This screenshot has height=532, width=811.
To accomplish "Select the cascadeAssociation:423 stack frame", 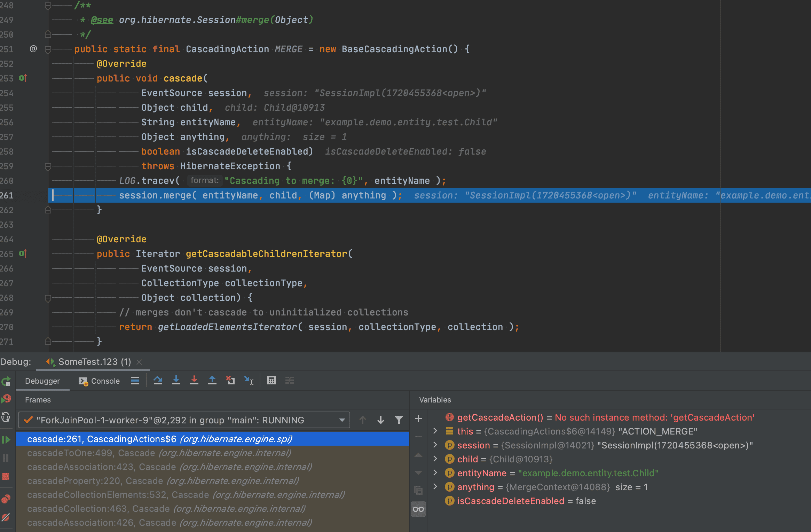I will pos(212,467).
